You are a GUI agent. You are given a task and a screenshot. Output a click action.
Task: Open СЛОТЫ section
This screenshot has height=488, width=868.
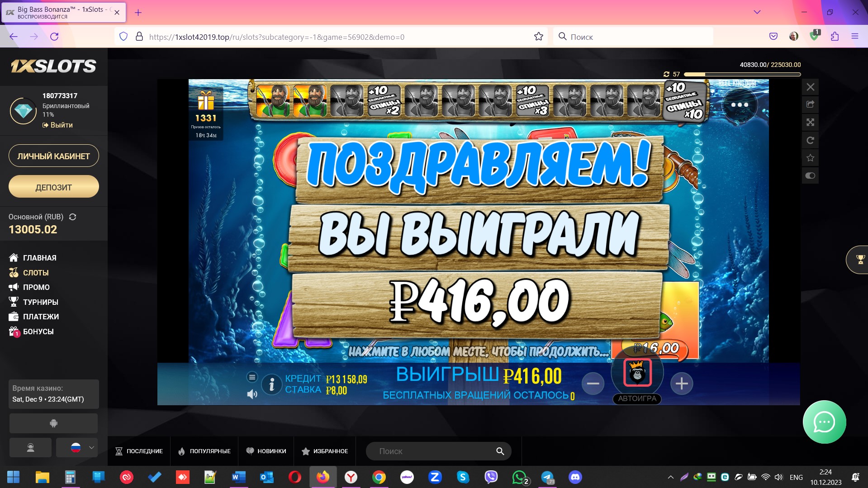(x=28, y=273)
